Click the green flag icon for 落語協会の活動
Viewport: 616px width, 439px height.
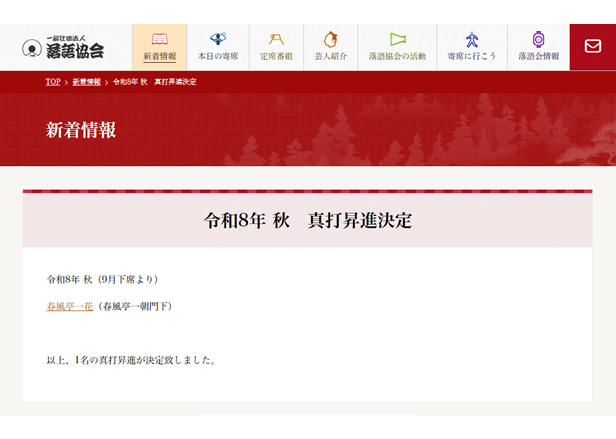click(397, 40)
